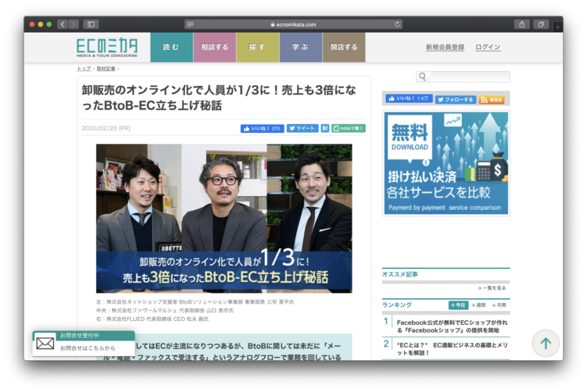The image size is (587, 392).
Task: Open the Safari share button
Action: tap(522, 24)
